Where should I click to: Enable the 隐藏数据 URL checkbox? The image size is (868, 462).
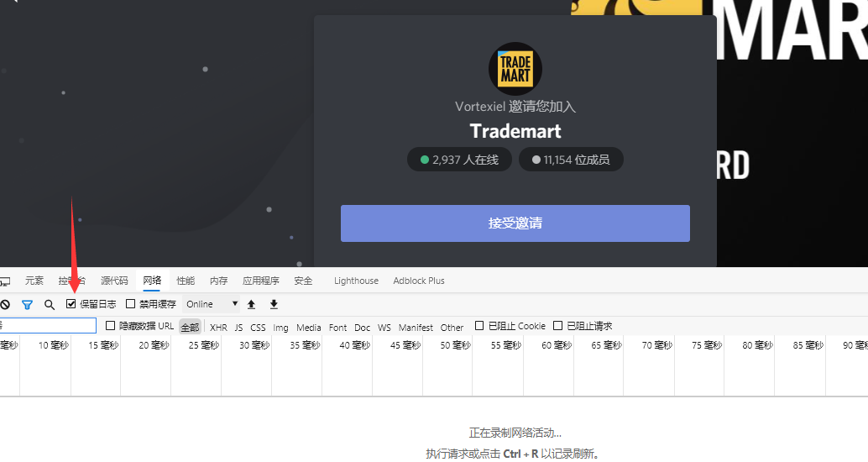110,326
